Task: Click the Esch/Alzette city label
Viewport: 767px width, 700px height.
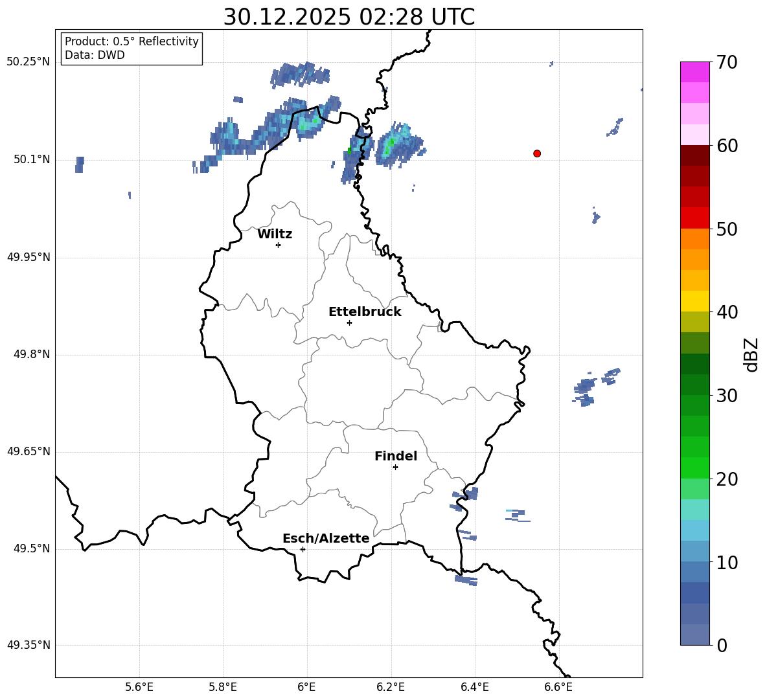Action: pos(326,538)
